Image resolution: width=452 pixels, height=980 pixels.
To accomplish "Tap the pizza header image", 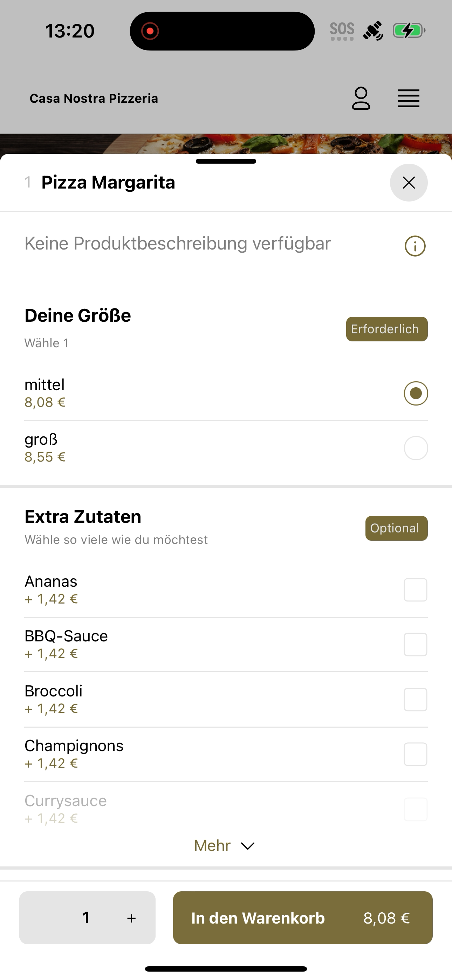I will [226, 144].
